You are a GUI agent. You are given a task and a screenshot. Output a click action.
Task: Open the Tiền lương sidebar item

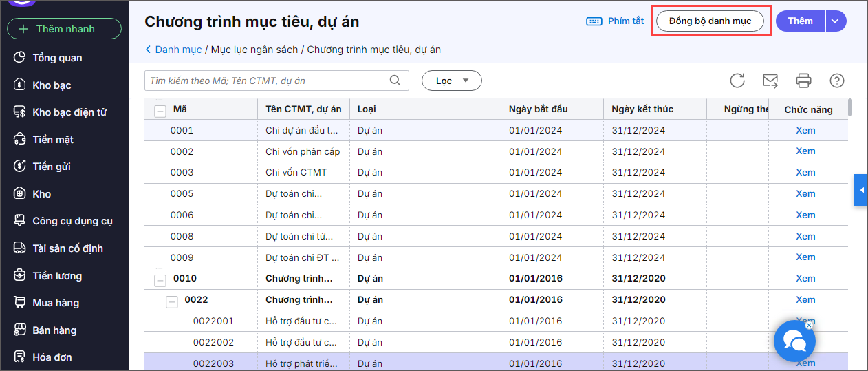57,276
